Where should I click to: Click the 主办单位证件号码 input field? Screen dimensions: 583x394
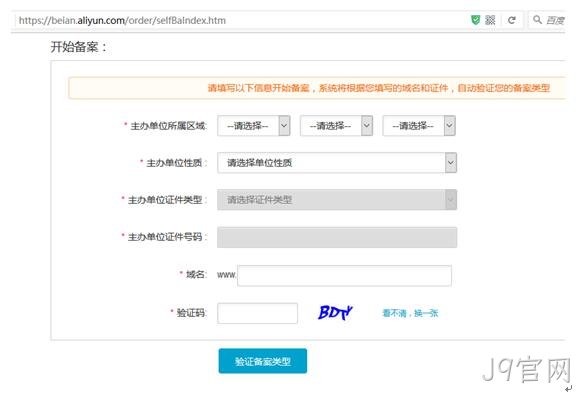click(x=337, y=237)
